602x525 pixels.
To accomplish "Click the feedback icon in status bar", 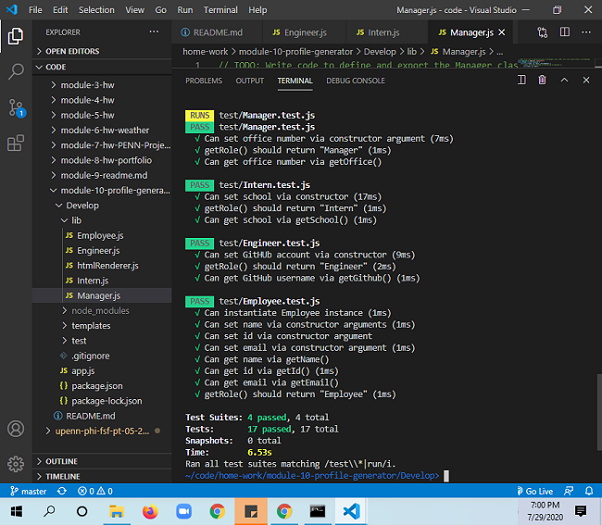I will pyautogui.click(x=568, y=491).
